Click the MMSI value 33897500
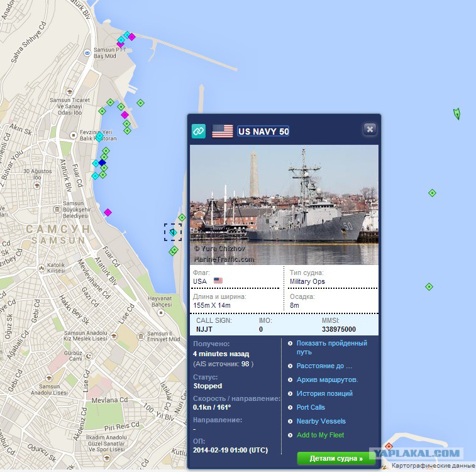 (339, 329)
